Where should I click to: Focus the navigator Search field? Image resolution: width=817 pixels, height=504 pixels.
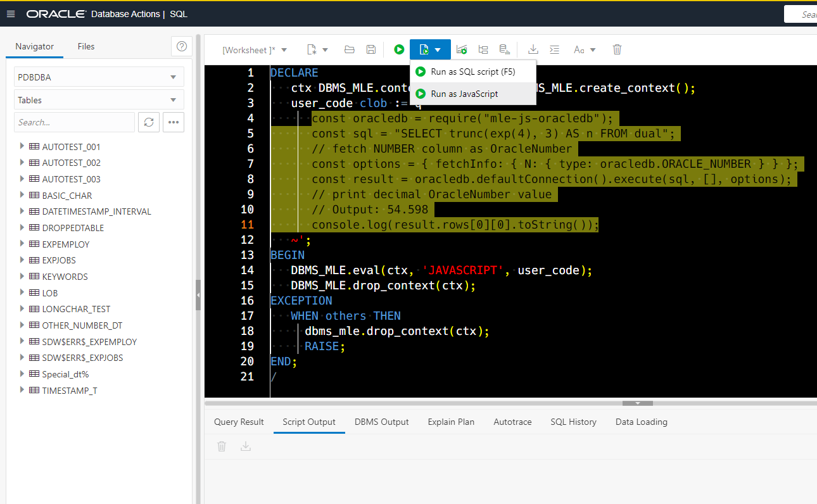tap(74, 122)
